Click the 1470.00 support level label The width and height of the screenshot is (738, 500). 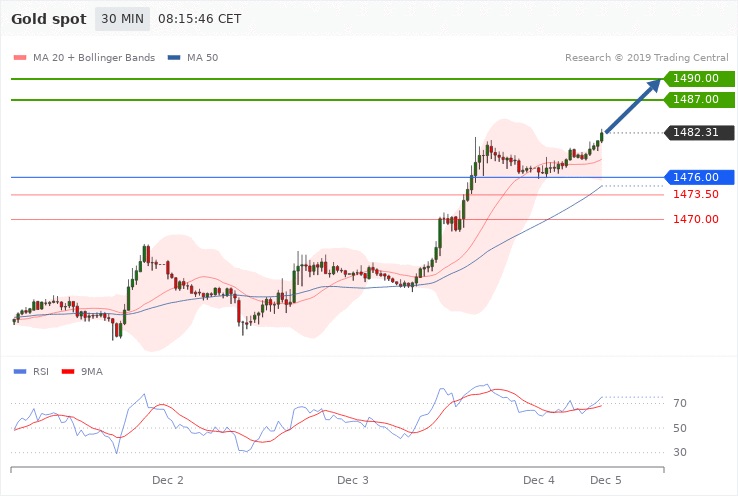[x=696, y=219]
